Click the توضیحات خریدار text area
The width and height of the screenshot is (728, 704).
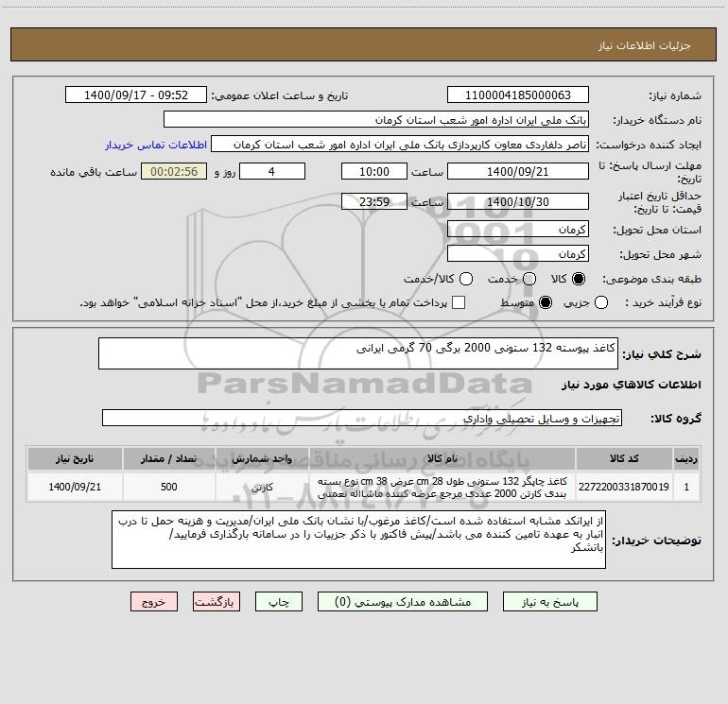358,540
